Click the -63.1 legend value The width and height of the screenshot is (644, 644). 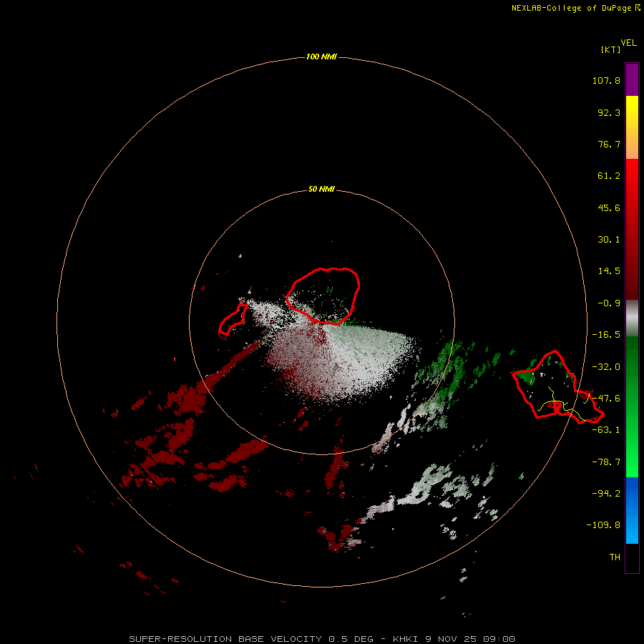point(606,430)
